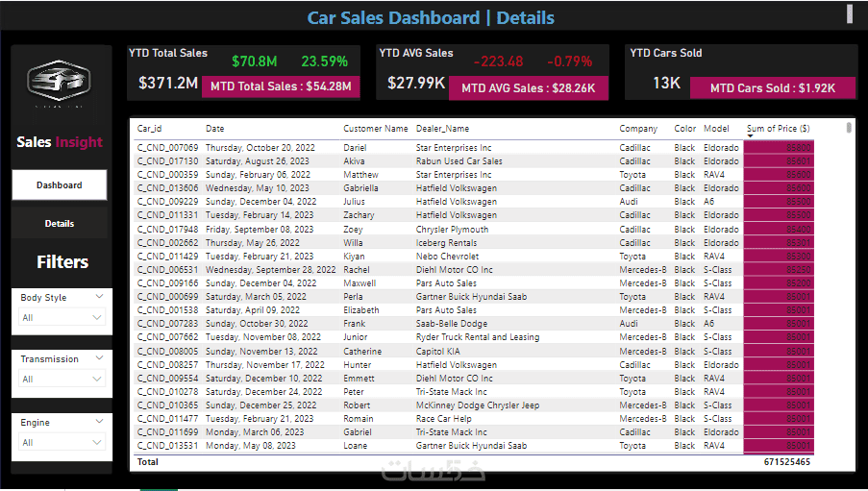Sort table by Car_id column header
This screenshot has width=868, height=491.
[149, 129]
